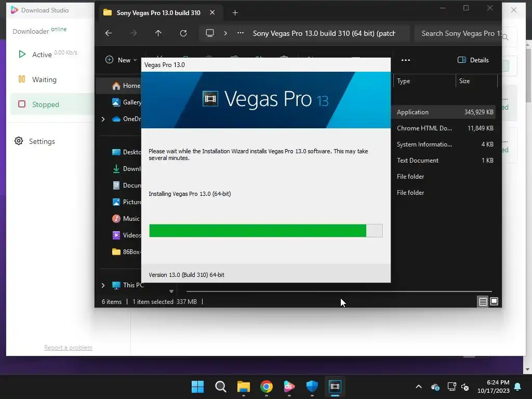Sort files by the Size column
This screenshot has height=399, width=532.
(x=476, y=81)
